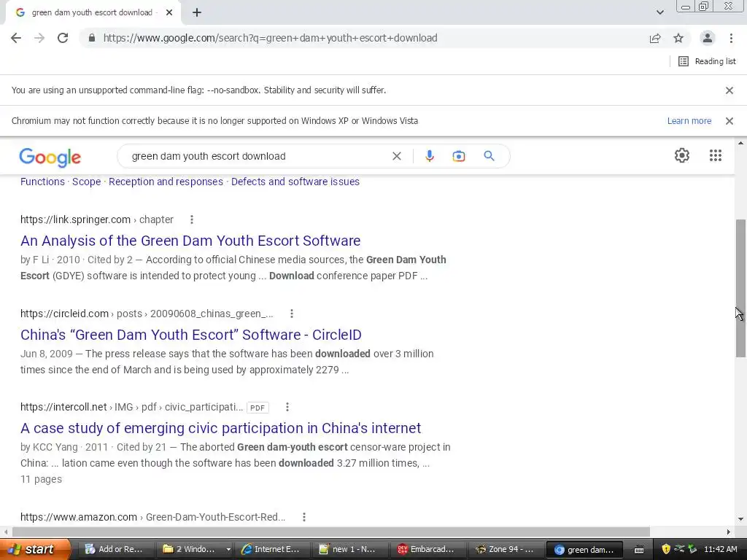This screenshot has width=747, height=560.
Task: Clear the search box text
Action: pyautogui.click(x=396, y=156)
